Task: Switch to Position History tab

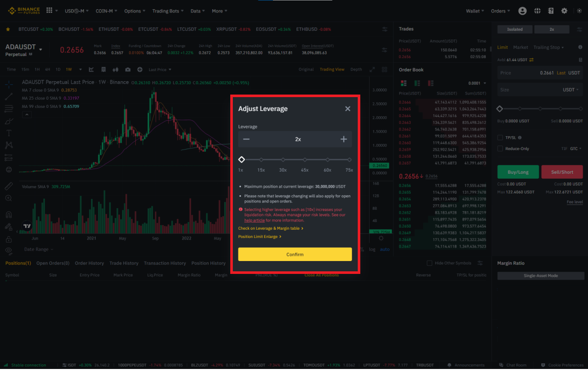Action: click(208, 263)
